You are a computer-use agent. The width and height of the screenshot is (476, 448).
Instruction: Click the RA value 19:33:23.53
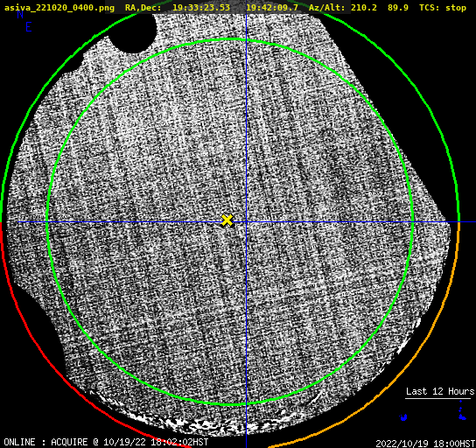click(x=201, y=8)
